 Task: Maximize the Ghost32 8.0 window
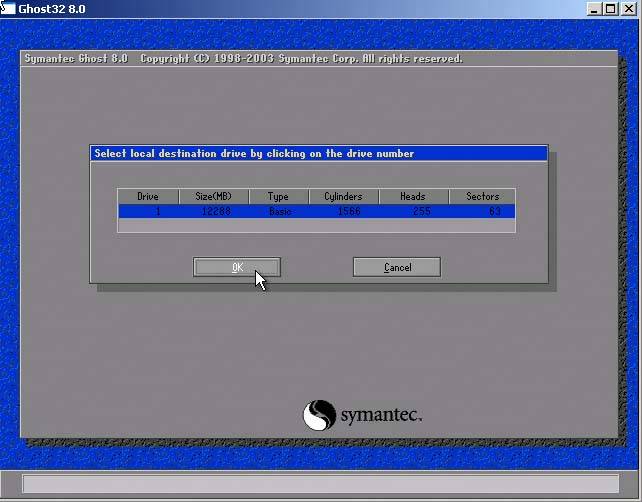pos(610,9)
